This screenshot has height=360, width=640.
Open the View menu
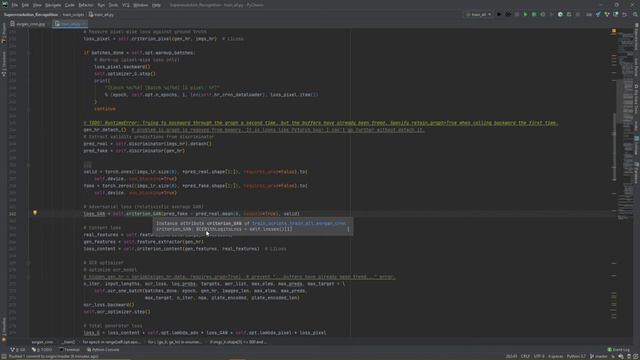point(37,5)
